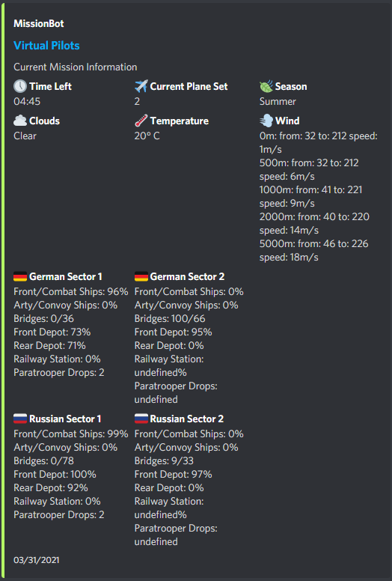Click the 04:45 time left value
This screenshot has height=581, width=392.
click(27, 102)
